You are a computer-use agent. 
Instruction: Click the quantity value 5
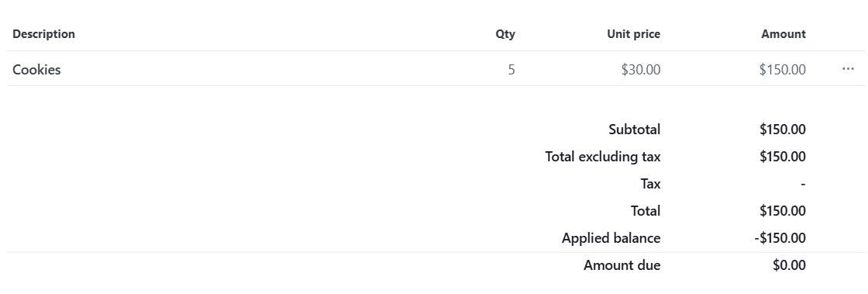(511, 69)
